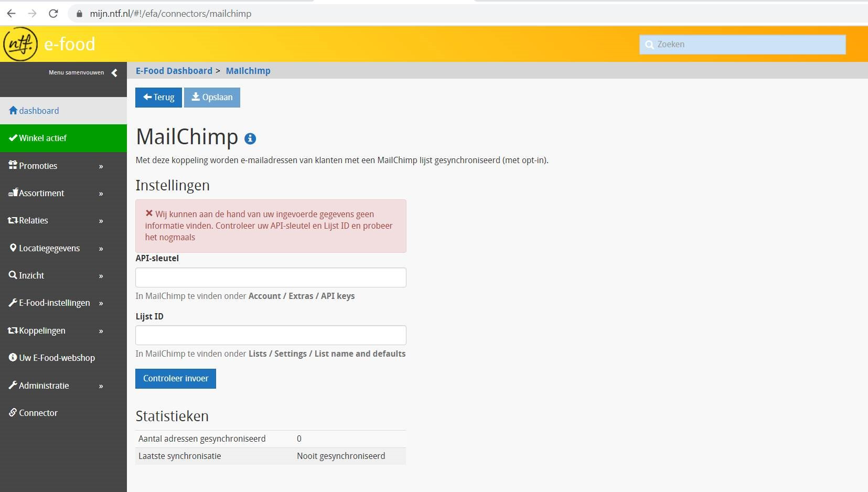Click the Laatste synchronisatie row label
This screenshot has height=492, width=868.
(179, 456)
